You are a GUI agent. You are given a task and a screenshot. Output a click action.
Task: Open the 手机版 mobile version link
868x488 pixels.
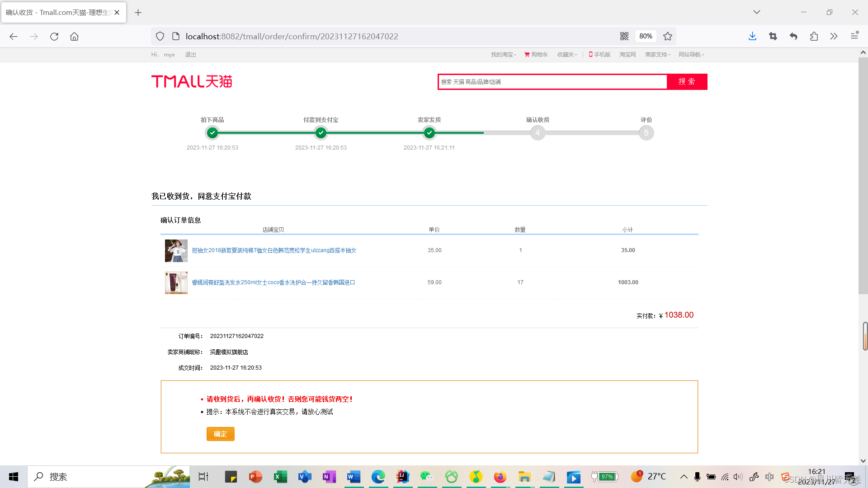pyautogui.click(x=599, y=55)
